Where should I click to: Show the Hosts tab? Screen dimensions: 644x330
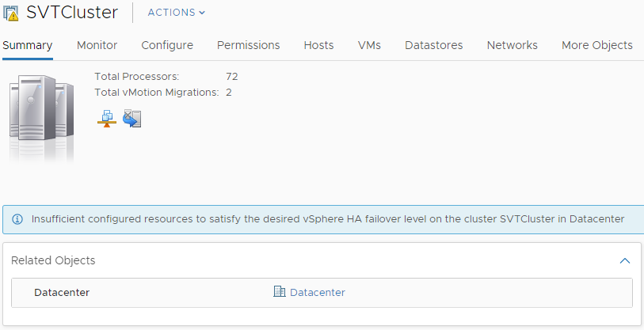coord(318,45)
